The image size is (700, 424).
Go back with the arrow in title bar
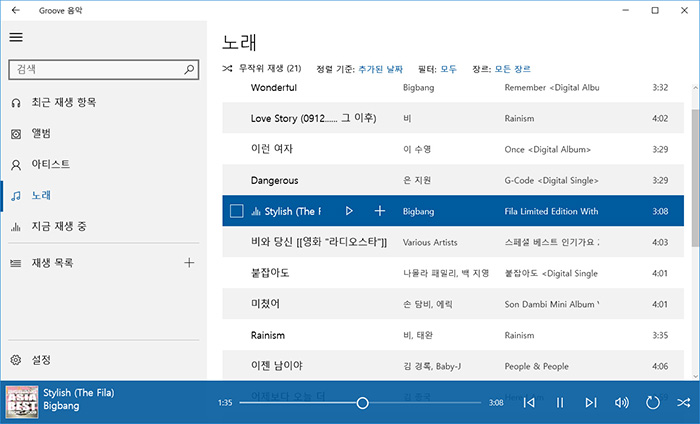coord(16,10)
